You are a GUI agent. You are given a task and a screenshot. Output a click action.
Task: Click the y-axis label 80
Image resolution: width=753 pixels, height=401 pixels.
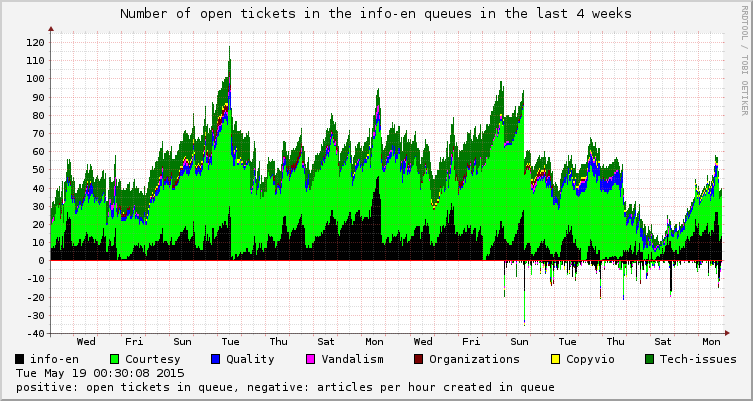coord(37,115)
